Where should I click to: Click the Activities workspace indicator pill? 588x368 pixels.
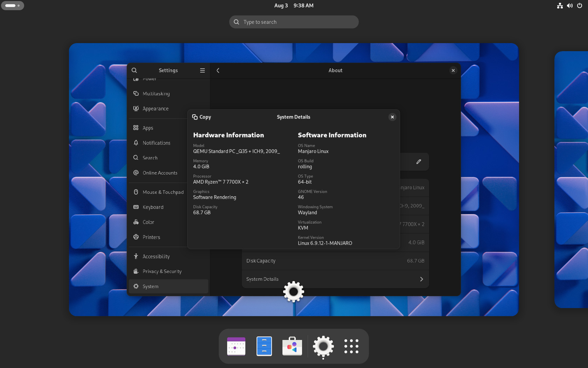pyautogui.click(x=13, y=6)
